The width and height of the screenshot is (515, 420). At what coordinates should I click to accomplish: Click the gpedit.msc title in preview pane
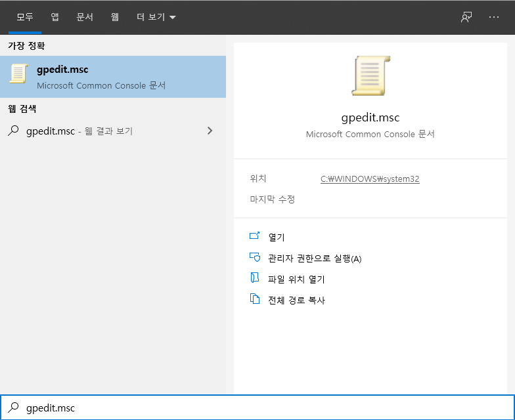[x=370, y=118]
